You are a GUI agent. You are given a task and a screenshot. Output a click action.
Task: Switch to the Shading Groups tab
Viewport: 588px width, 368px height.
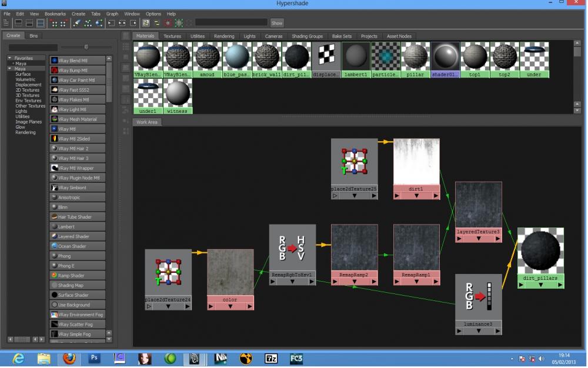click(x=307, y=36)
